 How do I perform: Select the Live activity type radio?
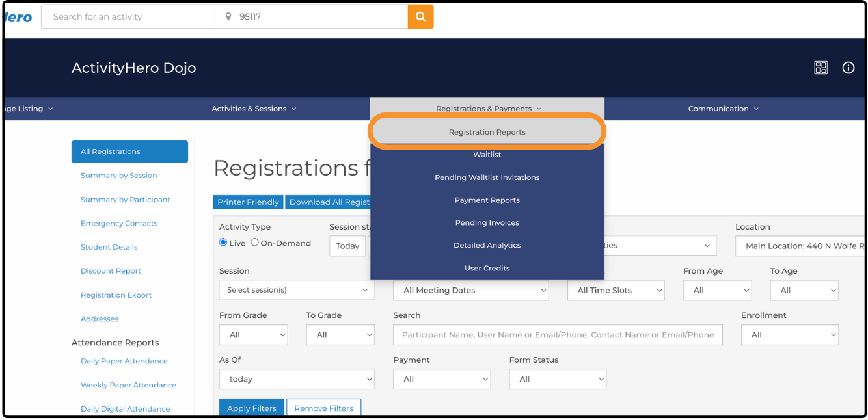coord(223,243)
